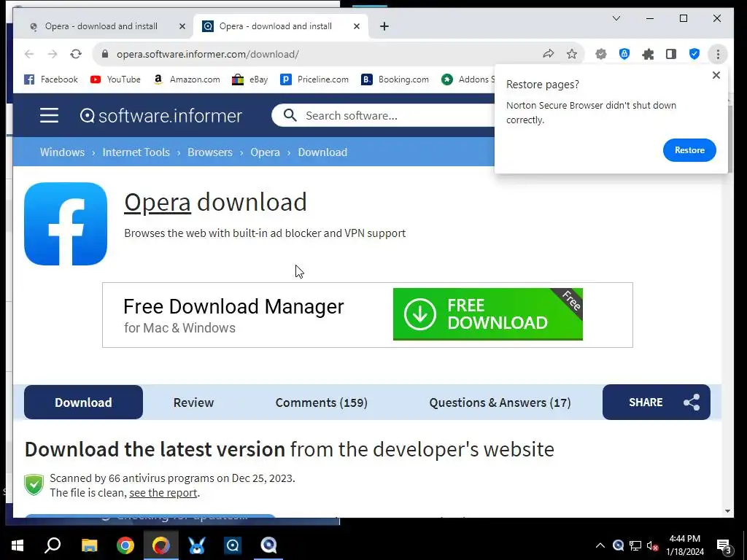Click the Restore button
Viewport: 747px width, 560px height.
(x=689, y=150)
